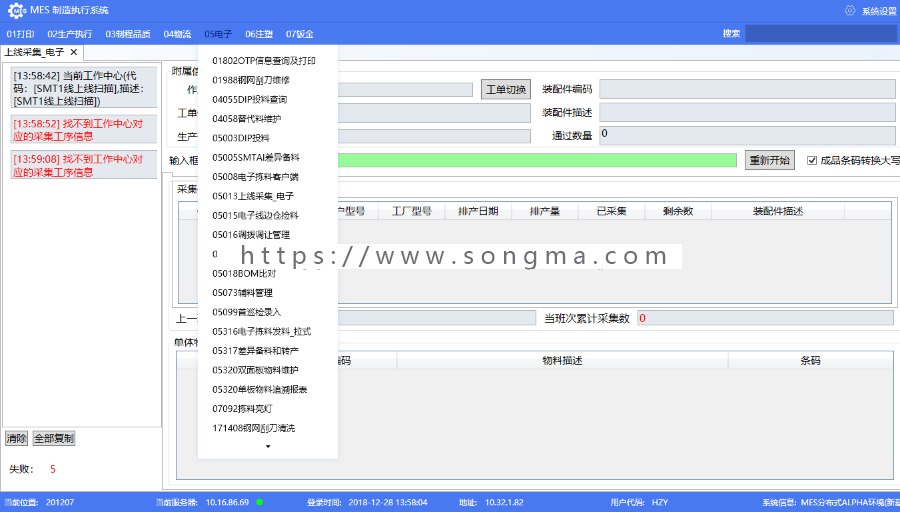Click the green input field
Viewport: 900px width, 512px height.
(537, 160)
